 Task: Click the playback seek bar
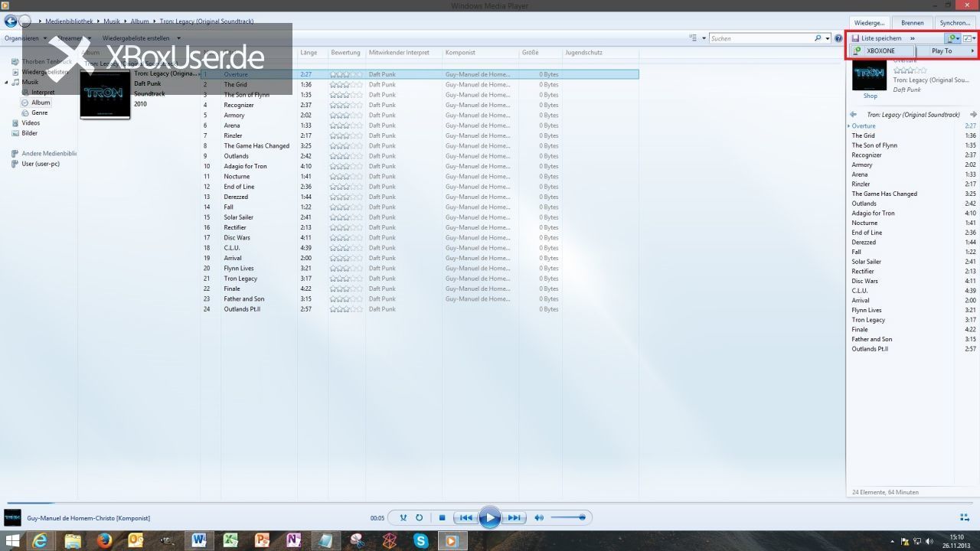coord(490,503)
